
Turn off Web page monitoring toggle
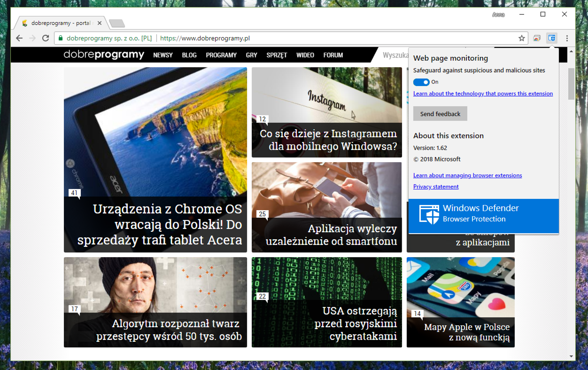pos(421,82)
